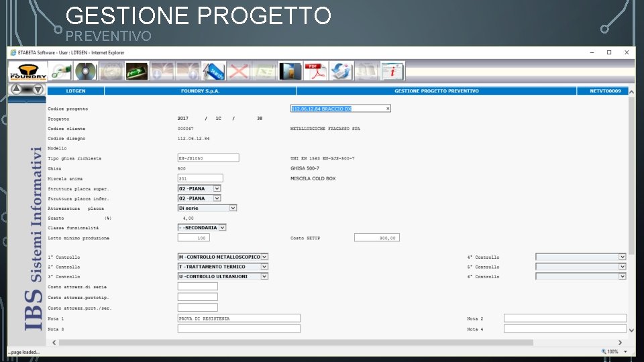
Task: Click the Costo attrezz.prot./ser. field
Action: tap(197, 308)
